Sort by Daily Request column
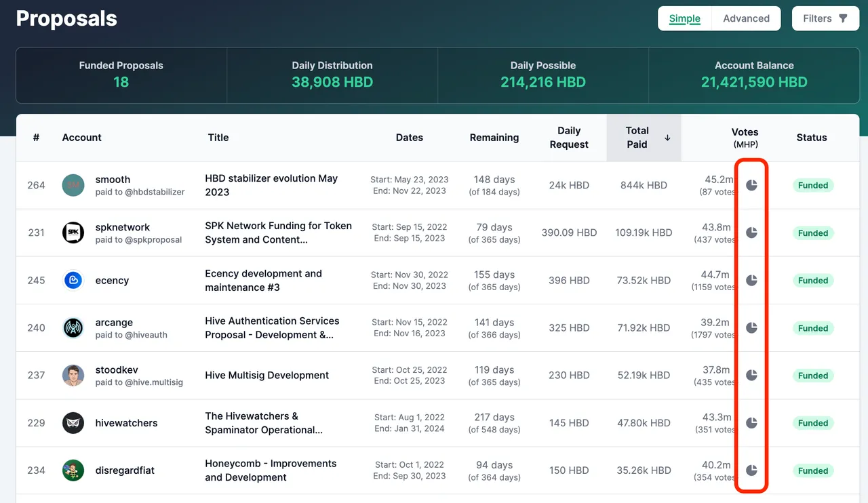 pos(569,138)
